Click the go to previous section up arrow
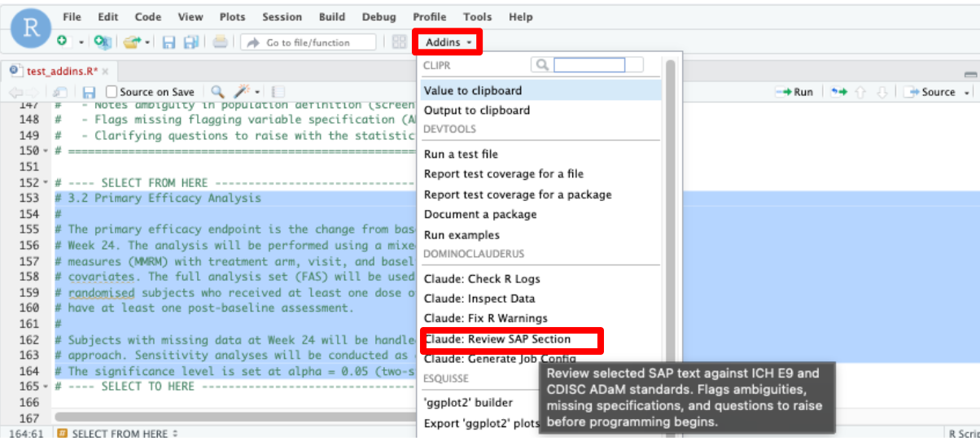The width and height of the screenshot is (980, 441). [862, 92]
